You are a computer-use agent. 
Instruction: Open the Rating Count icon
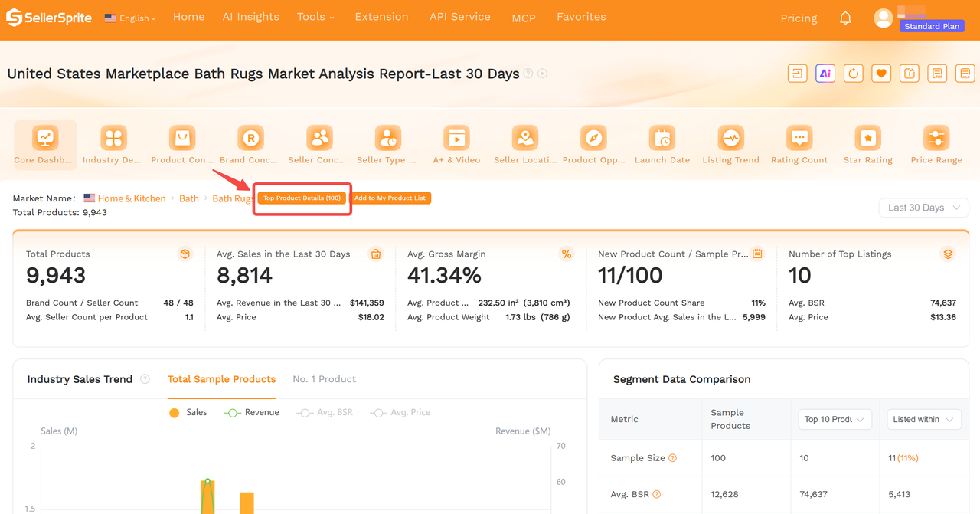(799, 138)
